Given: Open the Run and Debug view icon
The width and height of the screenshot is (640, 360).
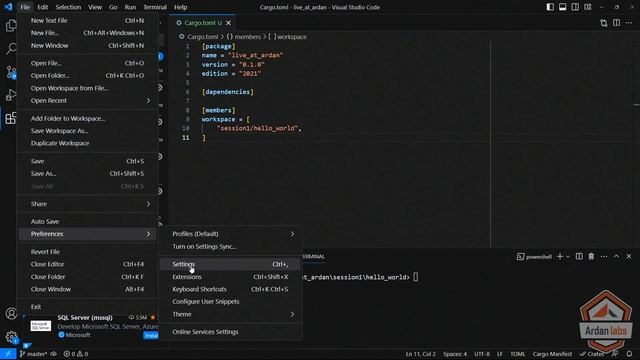Looking at the screenshot, I should pyautogui.click(x=11, y=95).
